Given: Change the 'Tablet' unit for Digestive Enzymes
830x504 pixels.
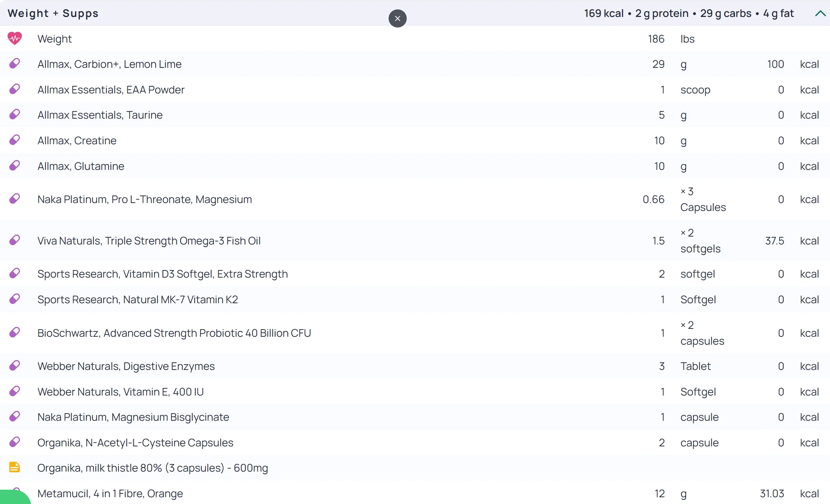Looking at the screenshot, I should 695,366.
